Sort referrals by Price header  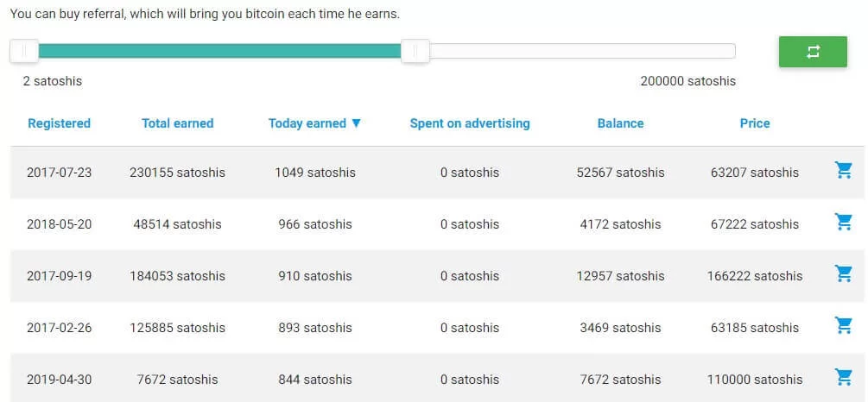point(755,123)
